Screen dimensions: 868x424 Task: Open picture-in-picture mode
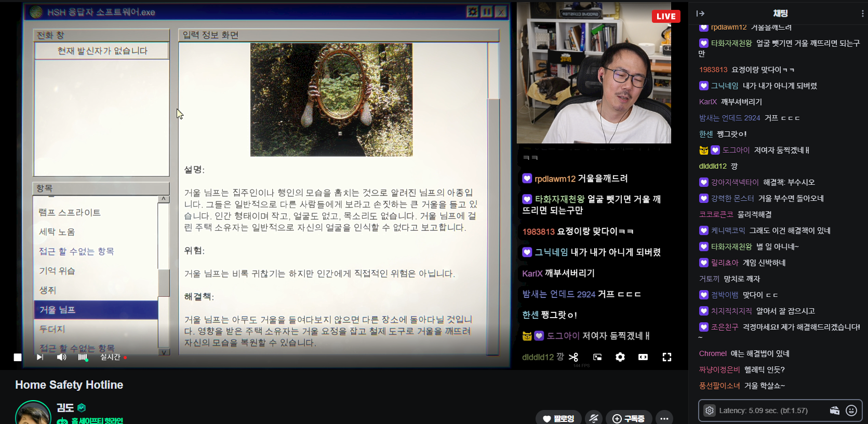click(597, 357)
